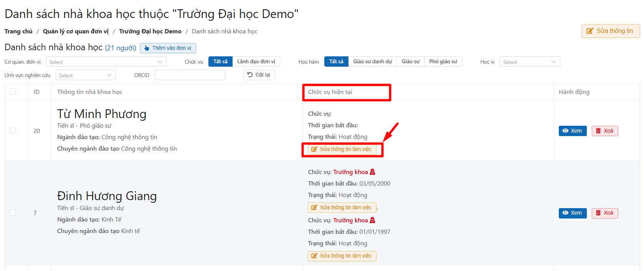Click the scientist name Từ Minh Phương
Screen dimensions: 644x271
click(102, 114)
